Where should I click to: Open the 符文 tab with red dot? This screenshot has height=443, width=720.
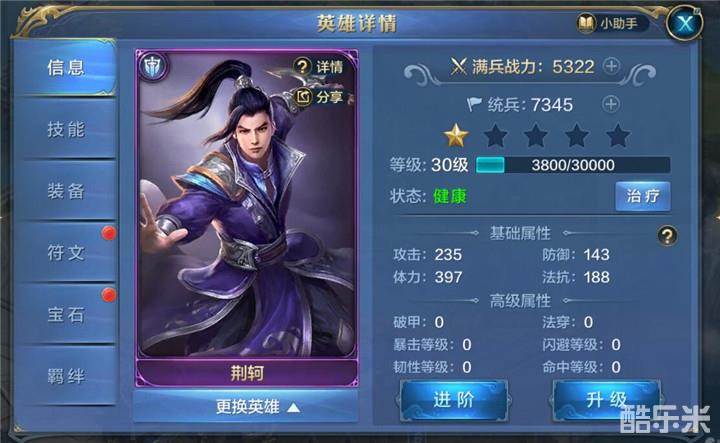65,252
